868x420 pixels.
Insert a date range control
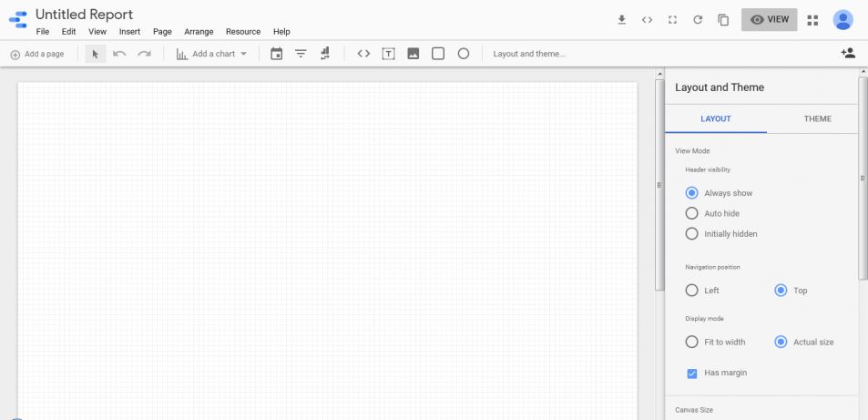pyautogui.click(x=276, y=54)
